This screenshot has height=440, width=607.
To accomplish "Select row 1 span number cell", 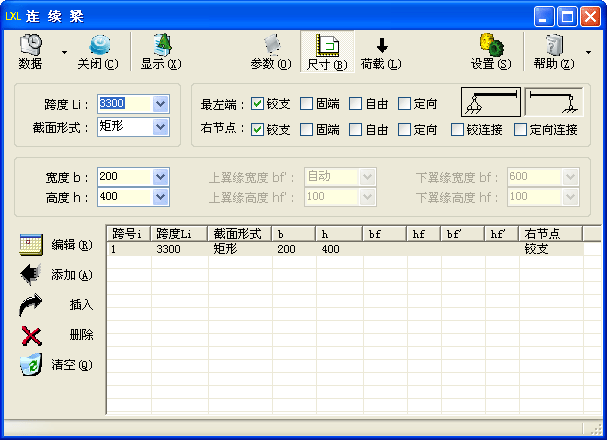I will click(x=129, y=249).
